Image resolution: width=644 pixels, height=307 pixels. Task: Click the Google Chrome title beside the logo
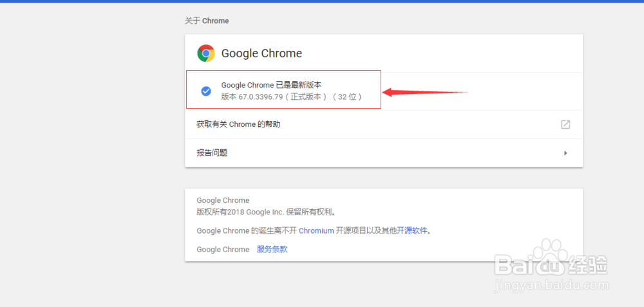[261, 53]
